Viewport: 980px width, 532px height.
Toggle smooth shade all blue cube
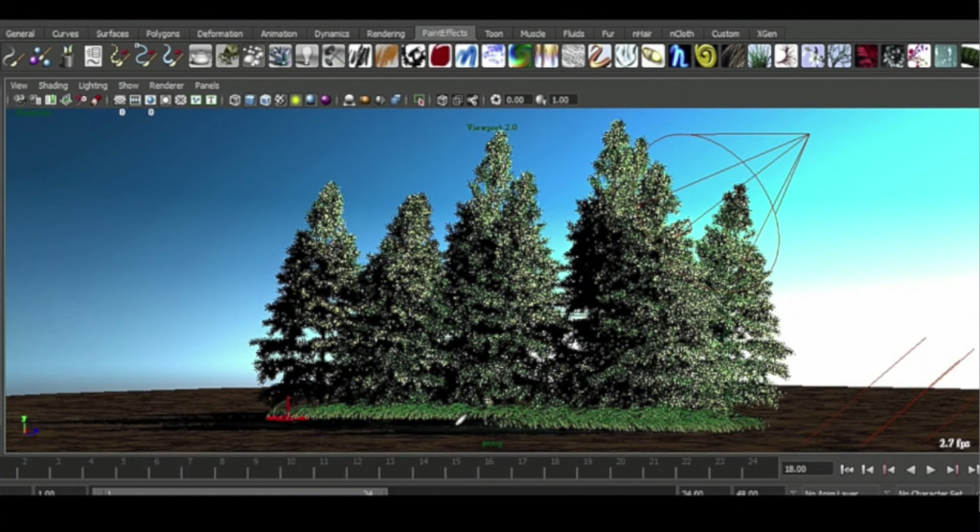click(x=250, y=100)
